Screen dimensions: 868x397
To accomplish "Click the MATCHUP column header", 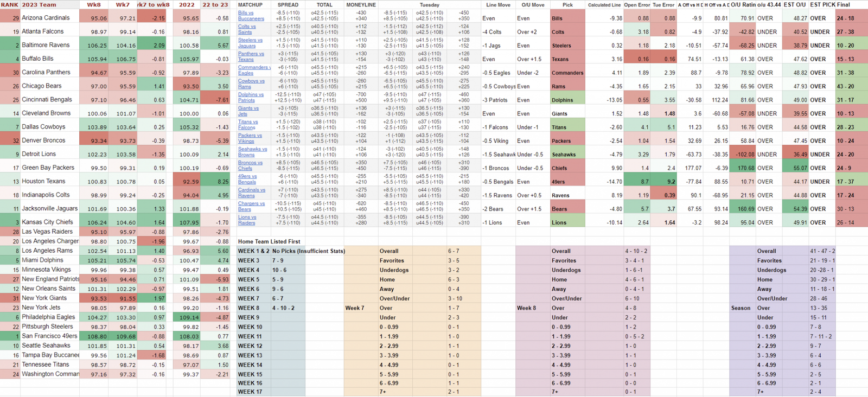I will coord(250,4).
